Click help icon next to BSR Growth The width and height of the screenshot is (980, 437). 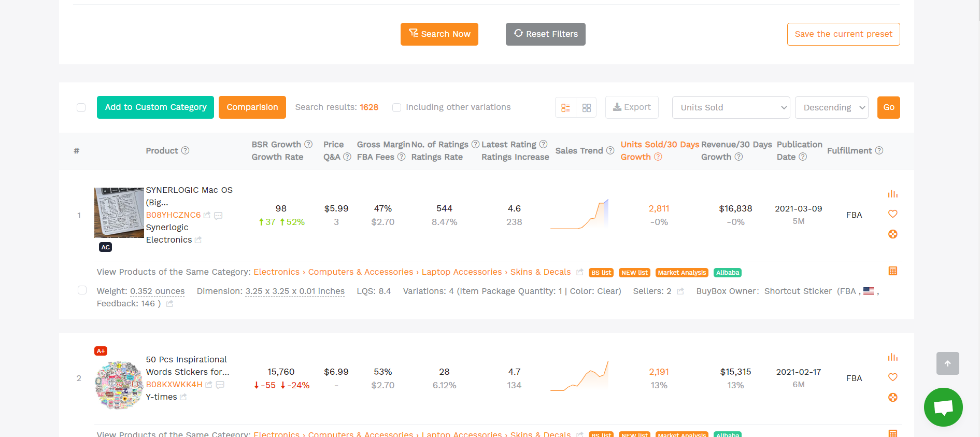pos(308,144)
